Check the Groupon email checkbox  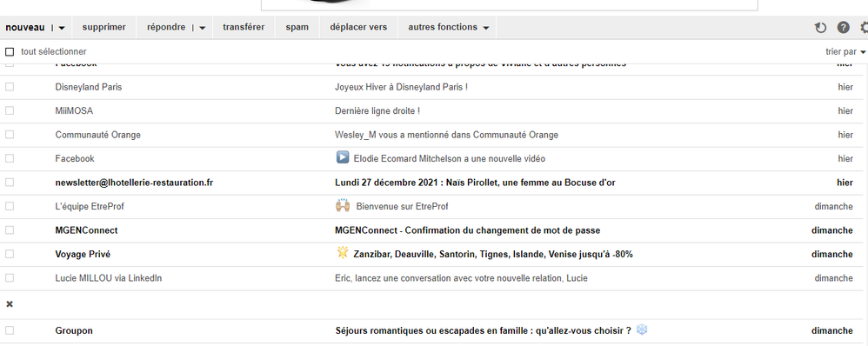(10, 330)
